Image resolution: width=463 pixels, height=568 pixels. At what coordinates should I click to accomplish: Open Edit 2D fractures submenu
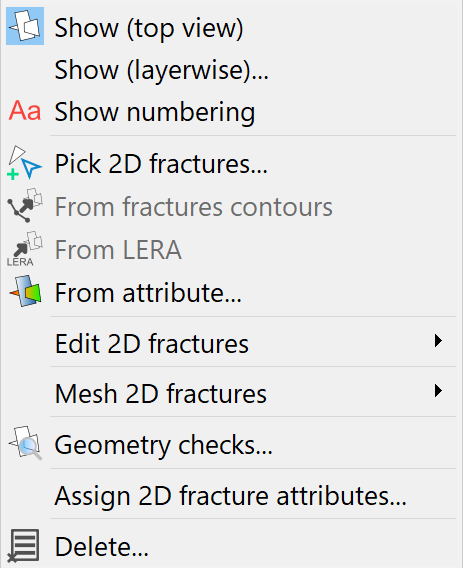[231, 343]
